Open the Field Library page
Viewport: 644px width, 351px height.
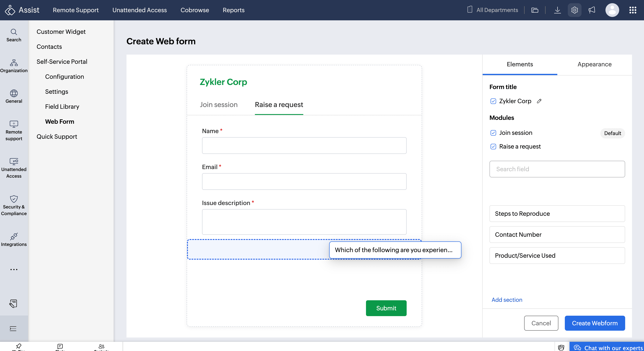(x=62, y=107)
